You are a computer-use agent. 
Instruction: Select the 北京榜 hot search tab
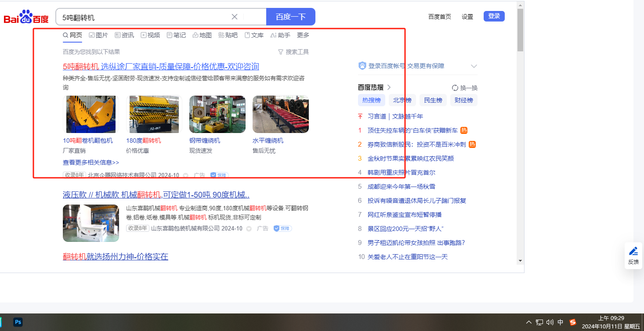coord(402,100)
